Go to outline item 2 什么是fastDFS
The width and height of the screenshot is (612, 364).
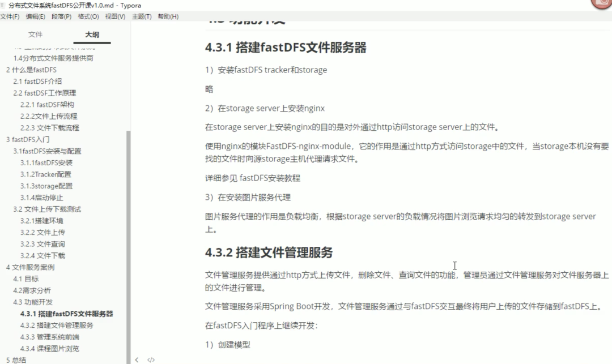pyautogui.click(x=31, y=70)
